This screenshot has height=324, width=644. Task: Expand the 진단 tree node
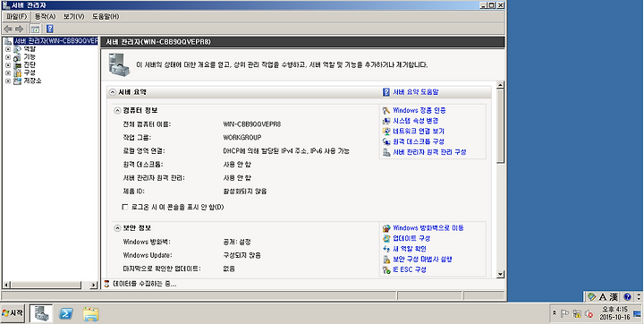(8, 65)
